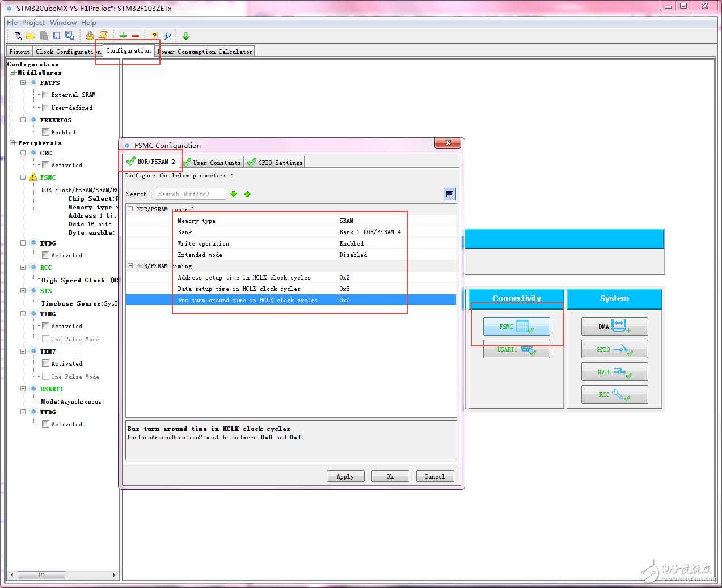The width and height of the screenshot is (722, 588).
Task: Toggle TIM7 One Pulse Mode checkbox
Action: pos(45,377)
